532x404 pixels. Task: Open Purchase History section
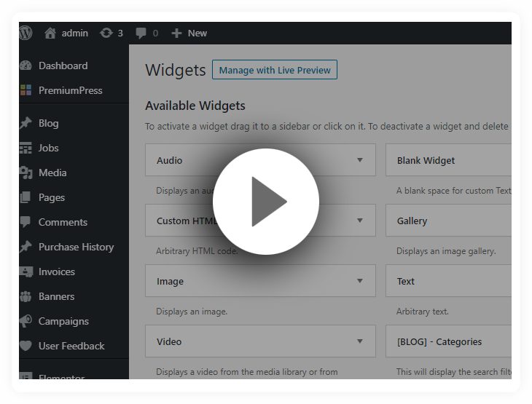(76, 247)
